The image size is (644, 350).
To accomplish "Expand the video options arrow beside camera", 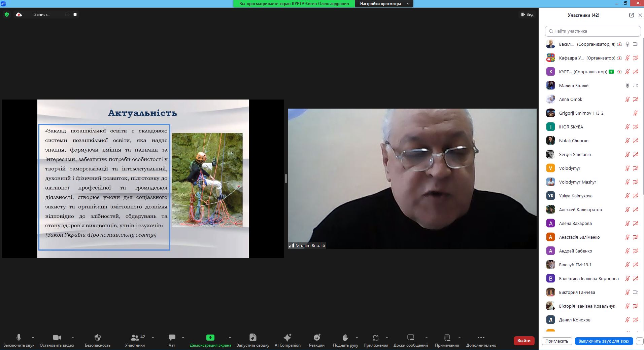I will tap(73, 338).
